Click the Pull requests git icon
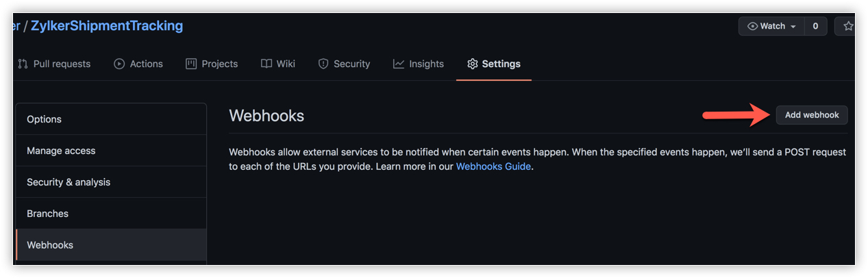Screen dimensions: 868x278 23,64
